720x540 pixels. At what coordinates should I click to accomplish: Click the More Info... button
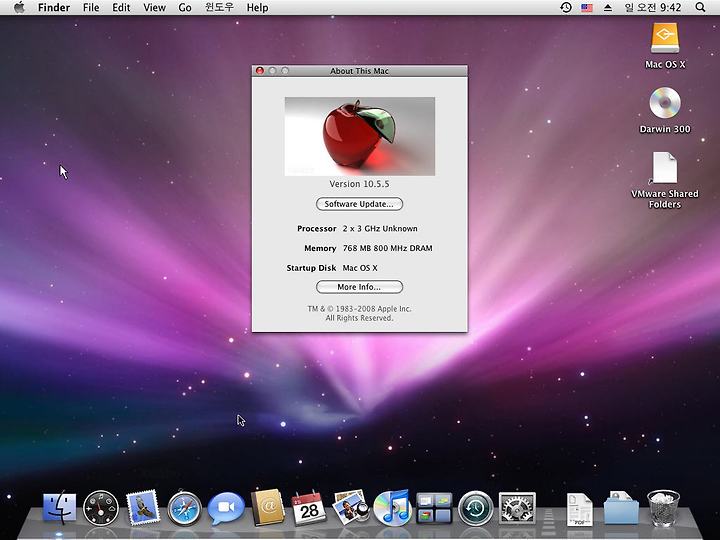point(359,287)
